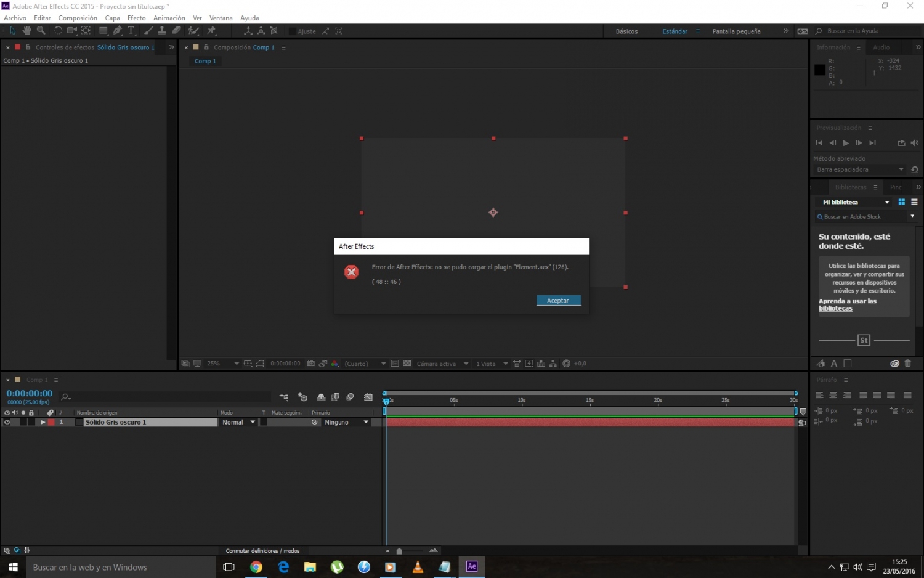Click the Graph Editor icon in timeline
Screen dimensions: 924x578
point(368,397)
